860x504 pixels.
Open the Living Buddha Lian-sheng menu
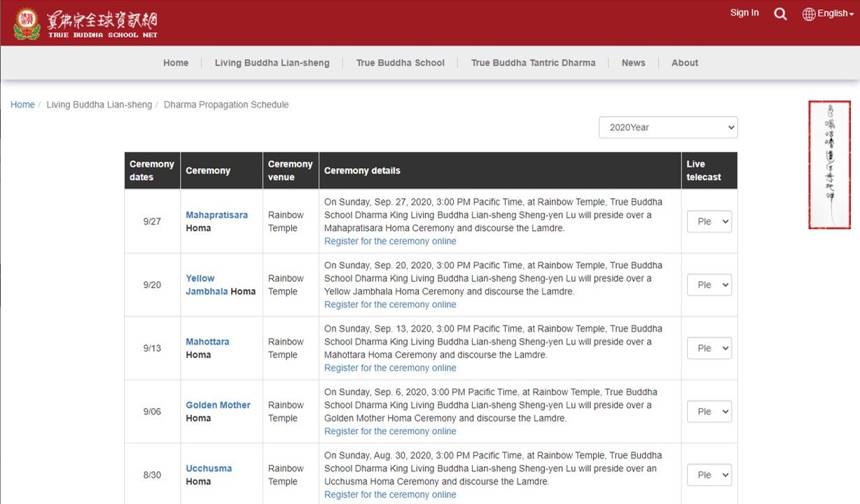coord(272,63)
